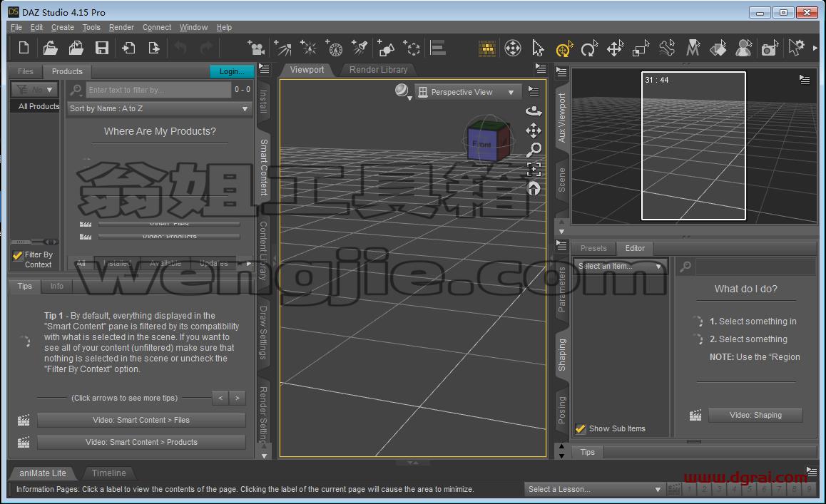Click the Import file icon

pyautogui.click(x=128, y=48)
